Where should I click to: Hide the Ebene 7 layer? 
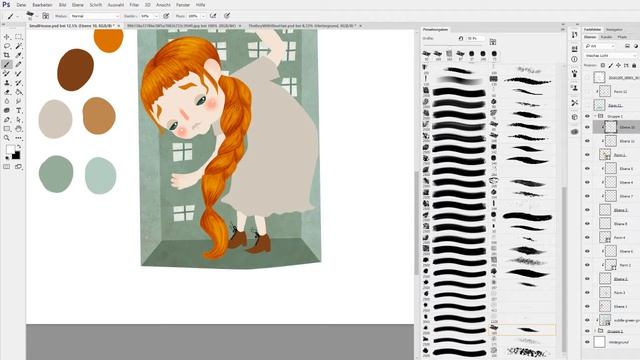pos(587,196)
